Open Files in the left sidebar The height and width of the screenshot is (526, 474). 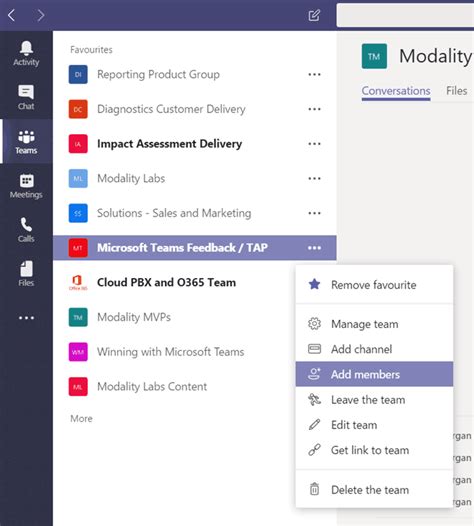[26, 274]
